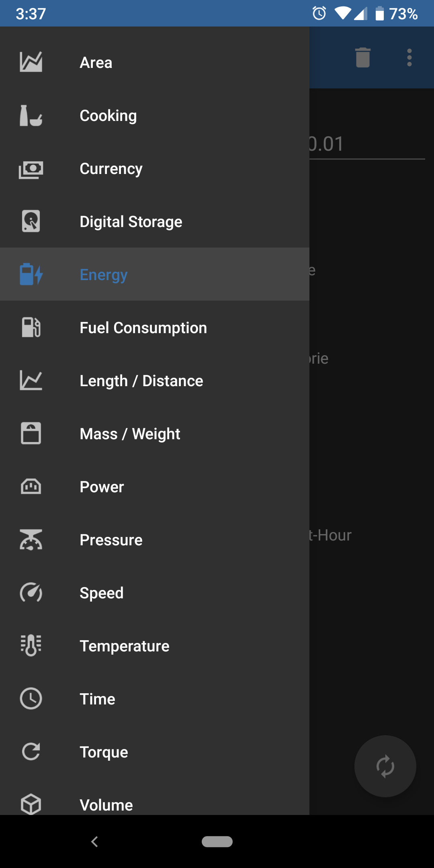Tap the Volume cube icon
Screen dimensions: 434x868
31,805
